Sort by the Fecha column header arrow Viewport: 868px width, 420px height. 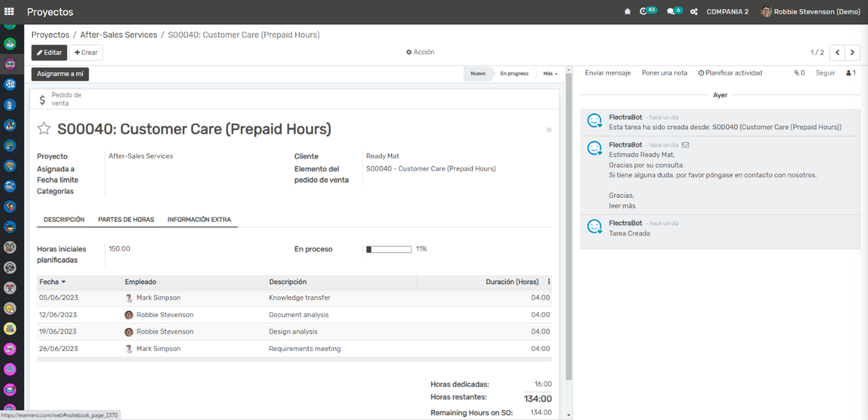coord(63,282)
